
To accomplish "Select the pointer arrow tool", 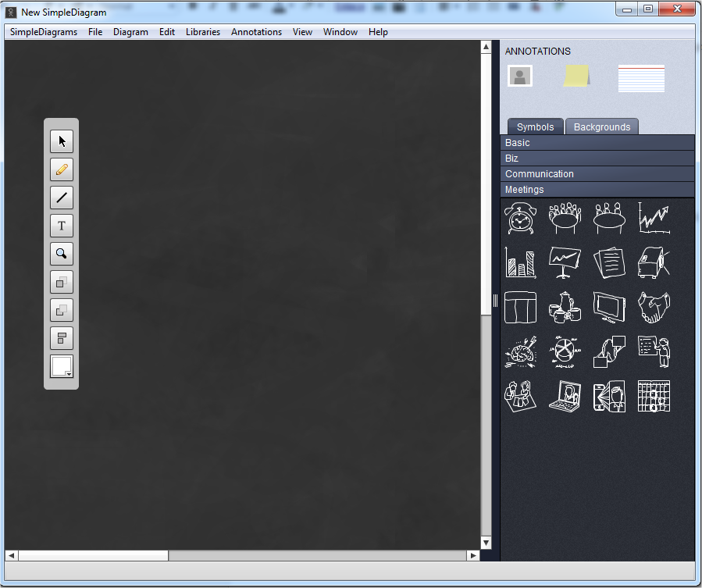I will pyautogui.click(x=62, y=141).
